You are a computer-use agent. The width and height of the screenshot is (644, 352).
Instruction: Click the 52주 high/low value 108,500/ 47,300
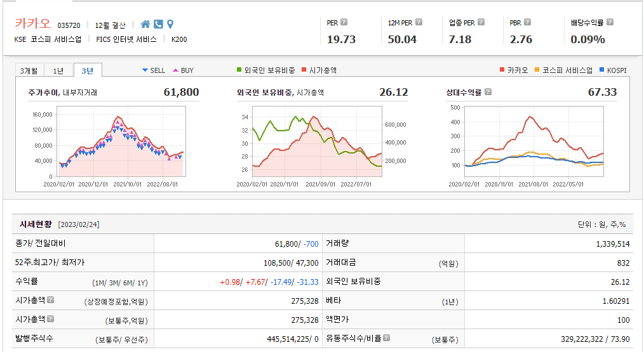(291, 263)
